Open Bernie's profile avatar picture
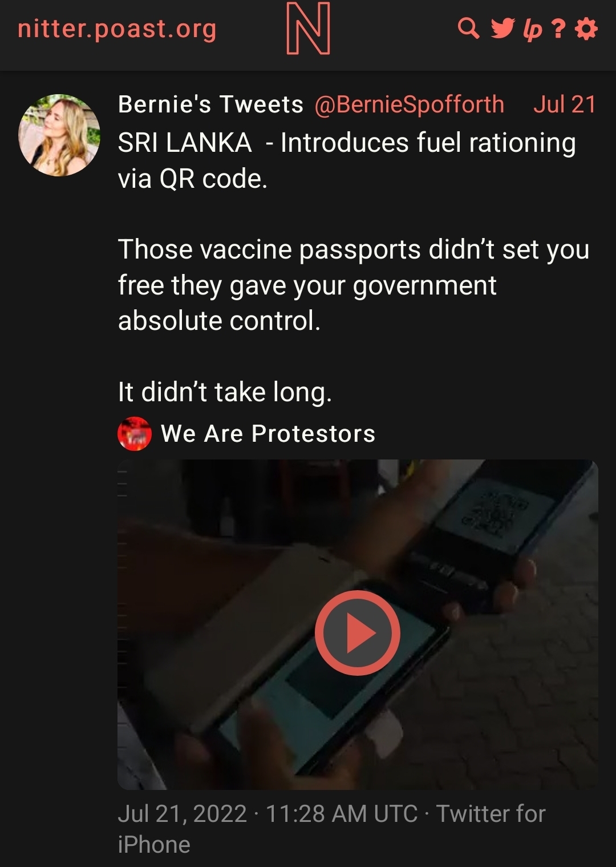 pyautogui.click(x=59, y=135)
